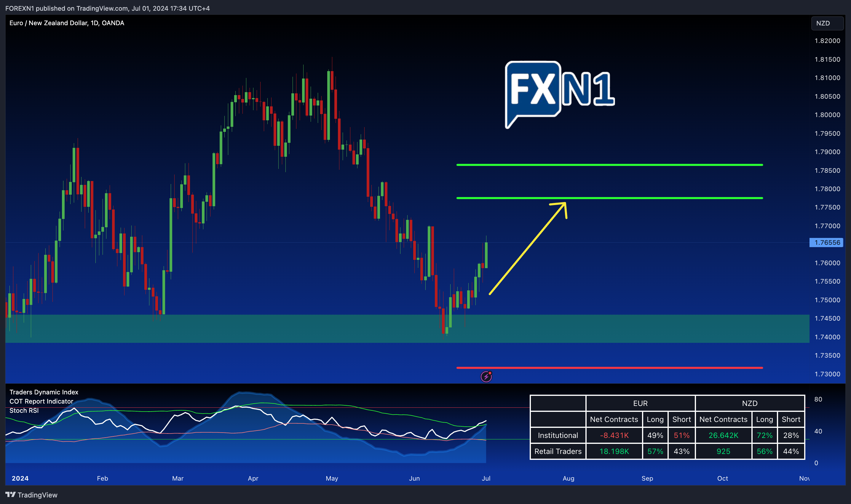Click the 72% NZD institutional long cell
This screenshot has height=504, width=851.
765,435
